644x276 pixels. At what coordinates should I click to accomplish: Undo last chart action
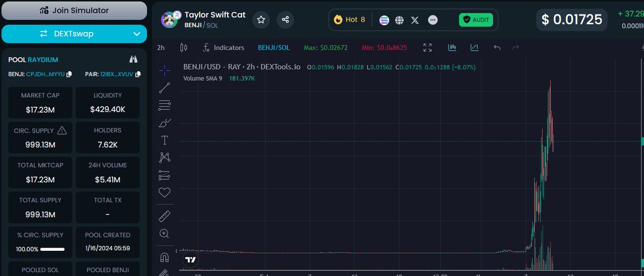coord(497,48)
